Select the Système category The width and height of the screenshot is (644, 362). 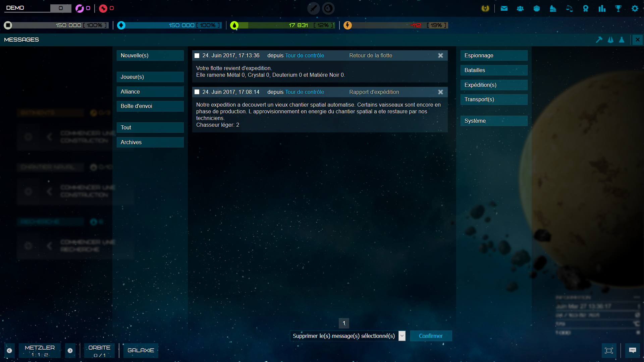click(494, 121)
